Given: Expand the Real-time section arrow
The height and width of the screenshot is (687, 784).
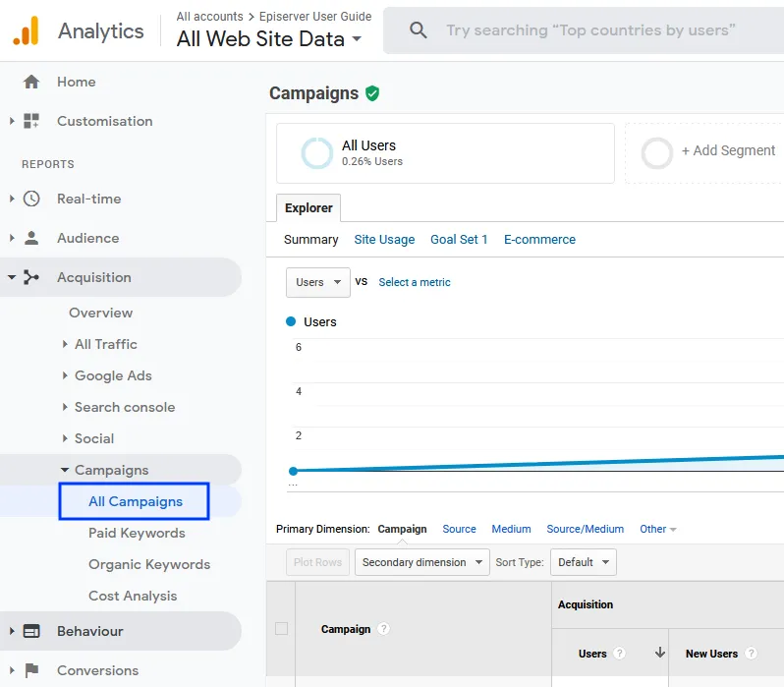Looking at the screenshot, I should 12,199.
